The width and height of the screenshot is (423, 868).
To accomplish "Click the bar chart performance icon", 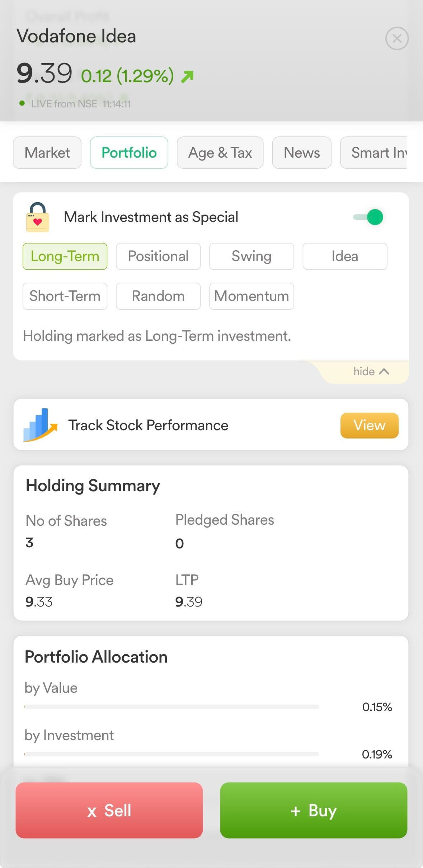I will pos(40,425).
